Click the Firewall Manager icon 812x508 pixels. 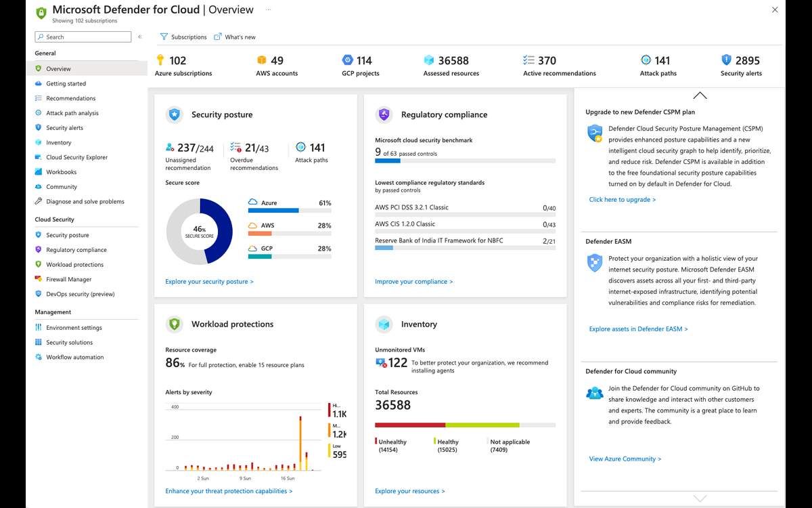tap(39, 279)
